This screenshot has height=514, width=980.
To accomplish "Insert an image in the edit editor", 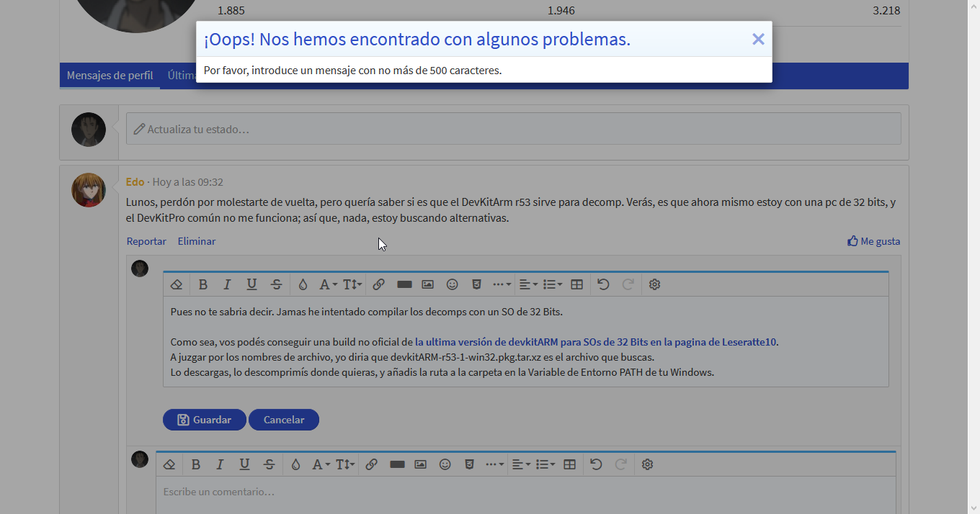I will tap(427, 284).
